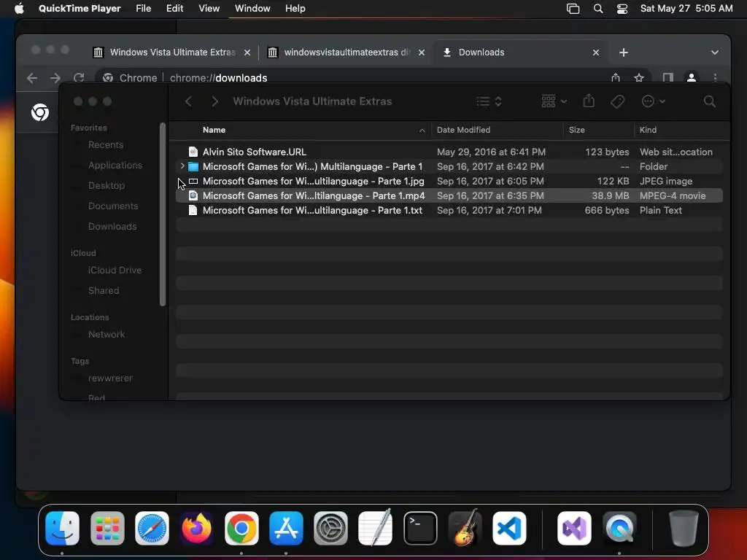This screenshot has height=560, width=747.
Task: Click Chrome's back arrow
Action: click(x=32, y=77)
